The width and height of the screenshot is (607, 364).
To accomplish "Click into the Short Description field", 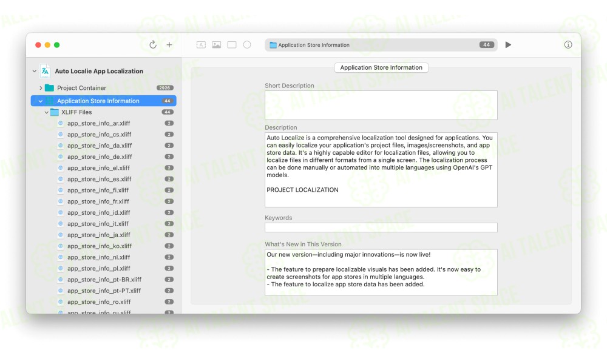I will click(x=381, y=105).
